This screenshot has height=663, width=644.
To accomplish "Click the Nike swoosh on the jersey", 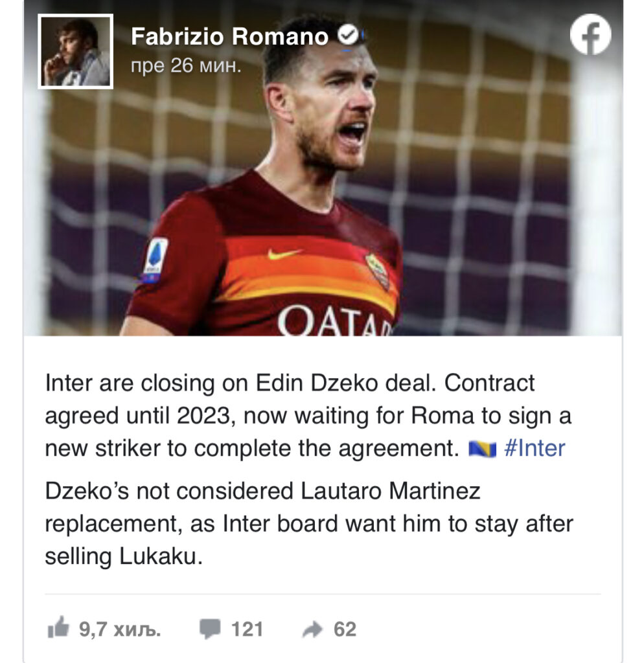I will [284, 254].
